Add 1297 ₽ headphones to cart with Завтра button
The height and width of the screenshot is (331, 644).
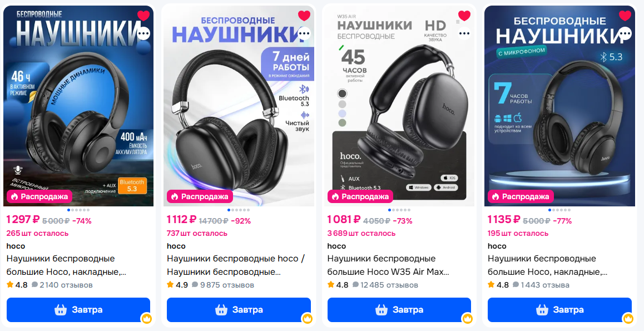[x=78, y=310]
